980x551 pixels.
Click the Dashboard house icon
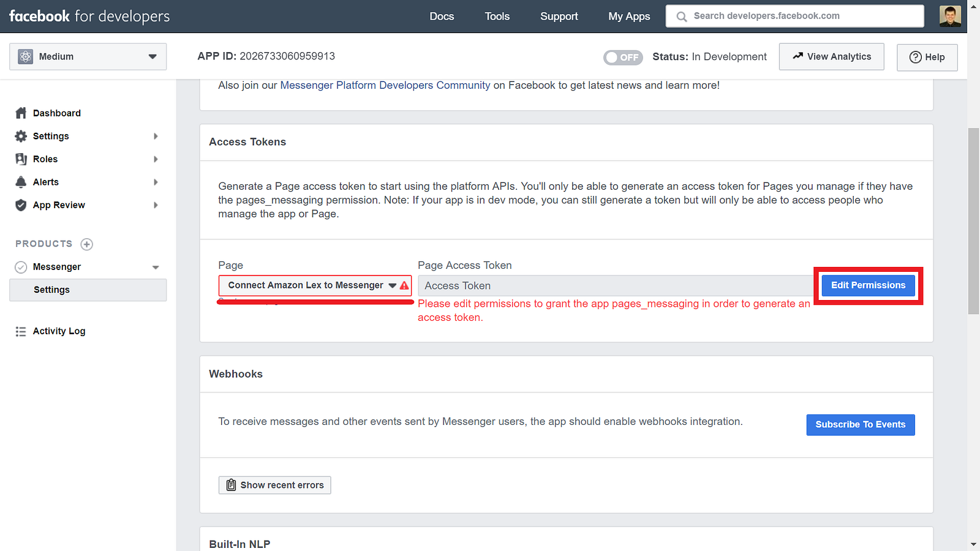(x=21, y=113)
